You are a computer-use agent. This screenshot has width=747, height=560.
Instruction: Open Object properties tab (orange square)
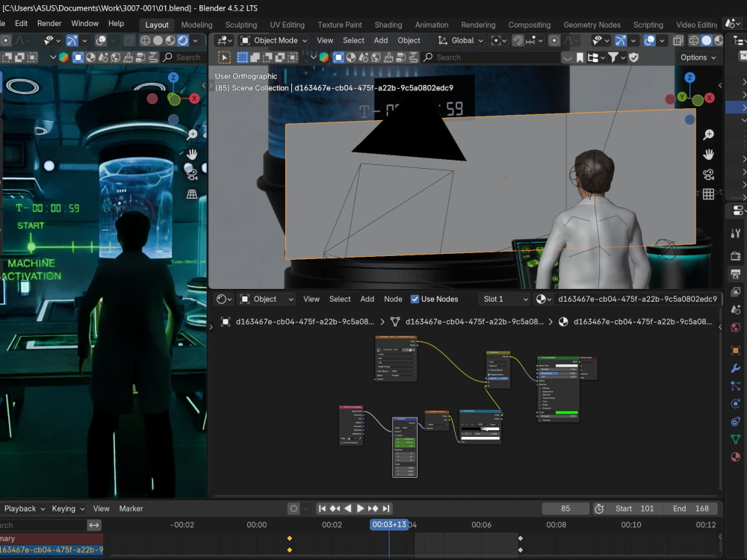click(736, 350)
